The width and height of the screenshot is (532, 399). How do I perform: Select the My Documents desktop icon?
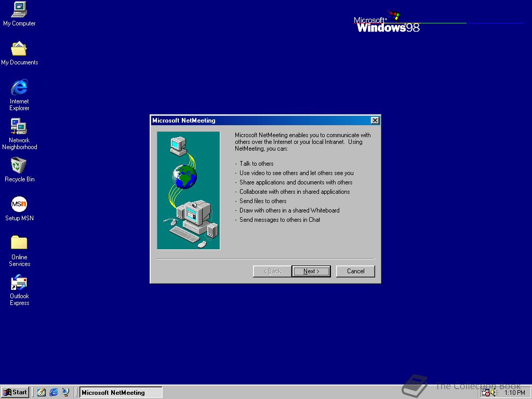(x=19, y=53)
